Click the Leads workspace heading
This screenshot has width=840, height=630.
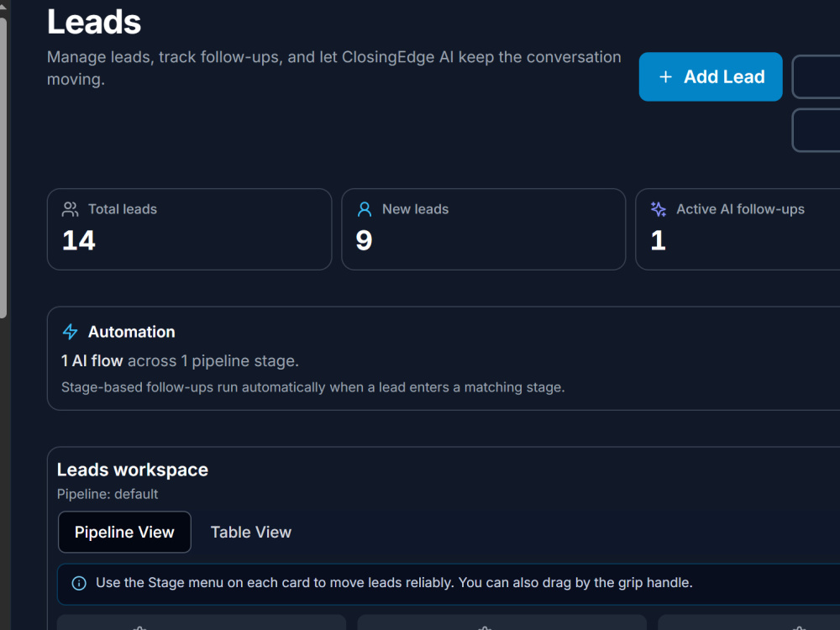tap(133, 470)
